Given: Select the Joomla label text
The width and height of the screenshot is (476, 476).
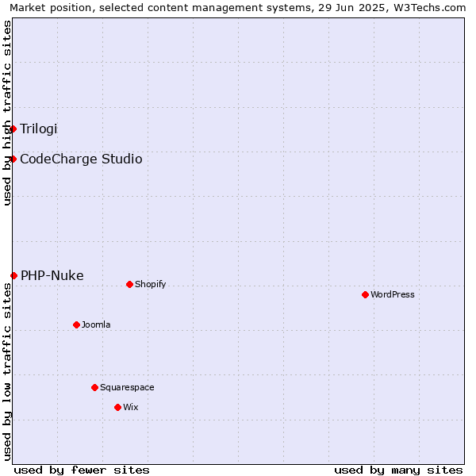Looking at the screenshot, I should tap(96, 324).
